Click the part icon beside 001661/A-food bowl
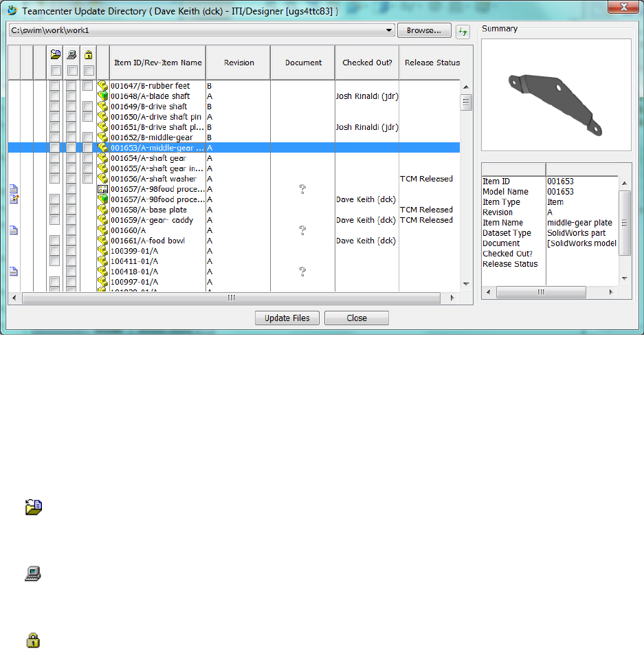 pos(102,241)
